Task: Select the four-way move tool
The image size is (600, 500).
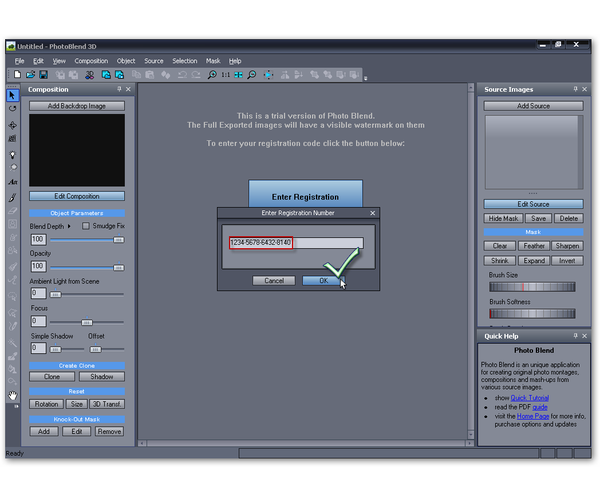Action: tap(13, 125)
